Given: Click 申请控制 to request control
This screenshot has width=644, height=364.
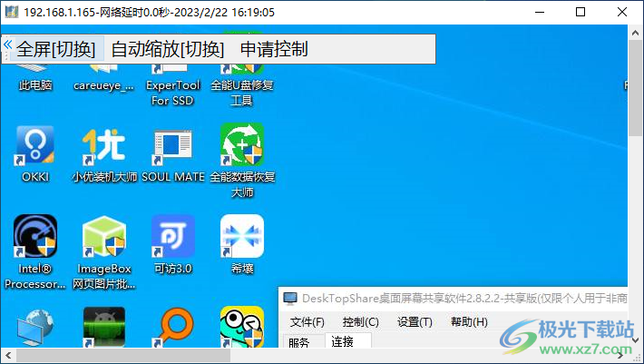Looking at the screenshot, I should 274,49.
